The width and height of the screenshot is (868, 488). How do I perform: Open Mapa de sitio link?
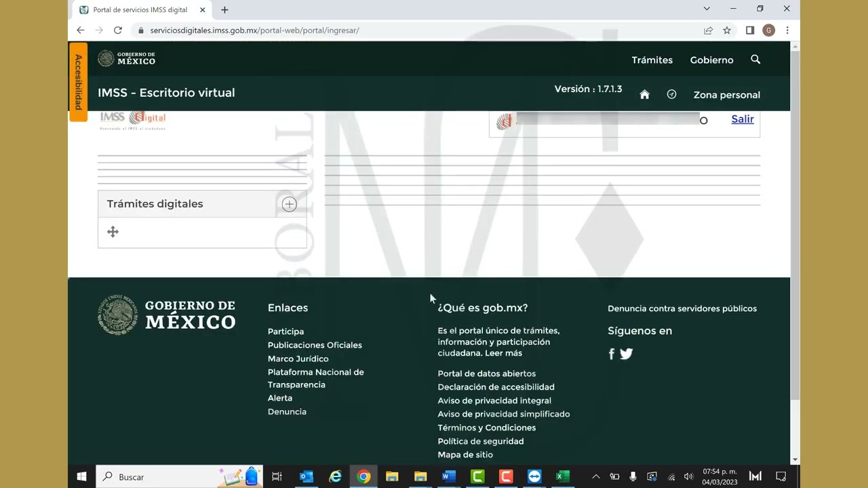click(465, 455)
